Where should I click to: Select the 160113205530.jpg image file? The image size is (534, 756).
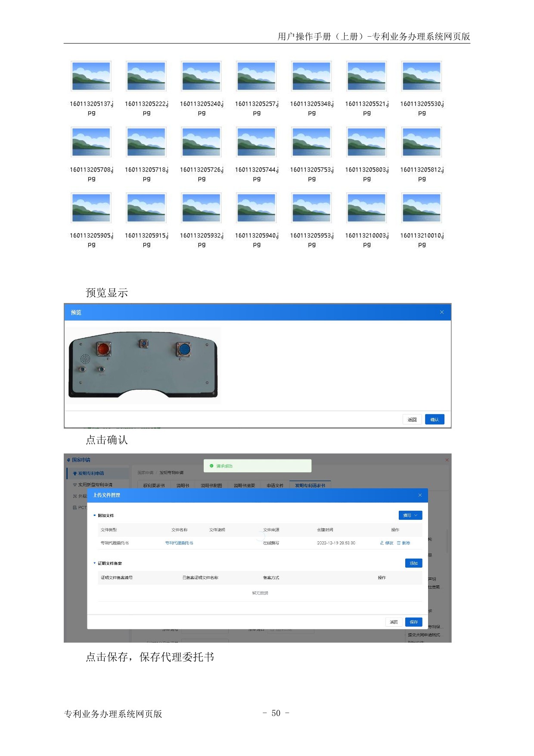(x=422, y=76)
